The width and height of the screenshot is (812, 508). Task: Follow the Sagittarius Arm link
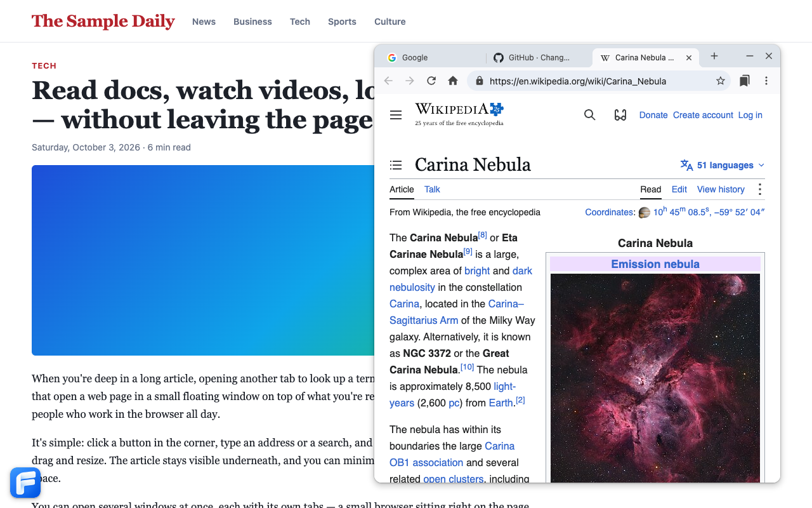tap(424, 320)
